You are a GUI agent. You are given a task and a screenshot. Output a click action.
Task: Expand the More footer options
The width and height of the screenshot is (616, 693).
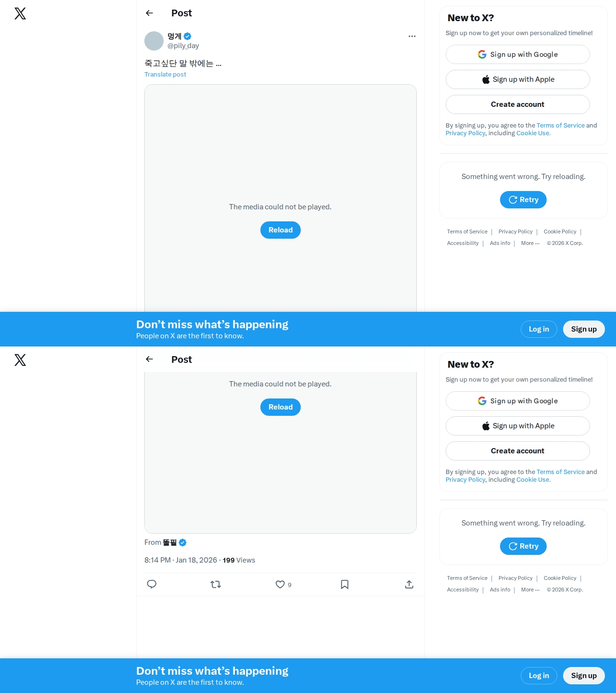pos(530,243)
